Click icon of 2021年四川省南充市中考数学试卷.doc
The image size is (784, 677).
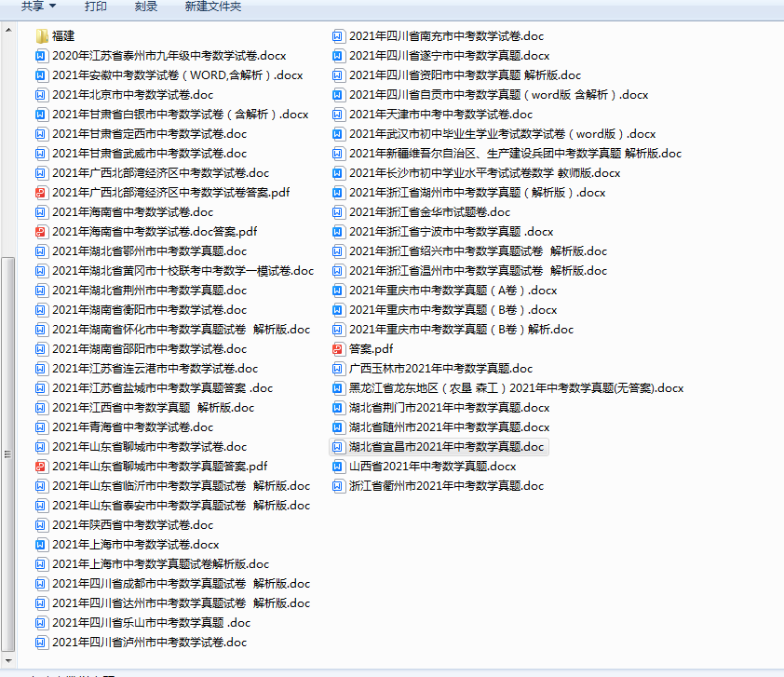point(338,36)
